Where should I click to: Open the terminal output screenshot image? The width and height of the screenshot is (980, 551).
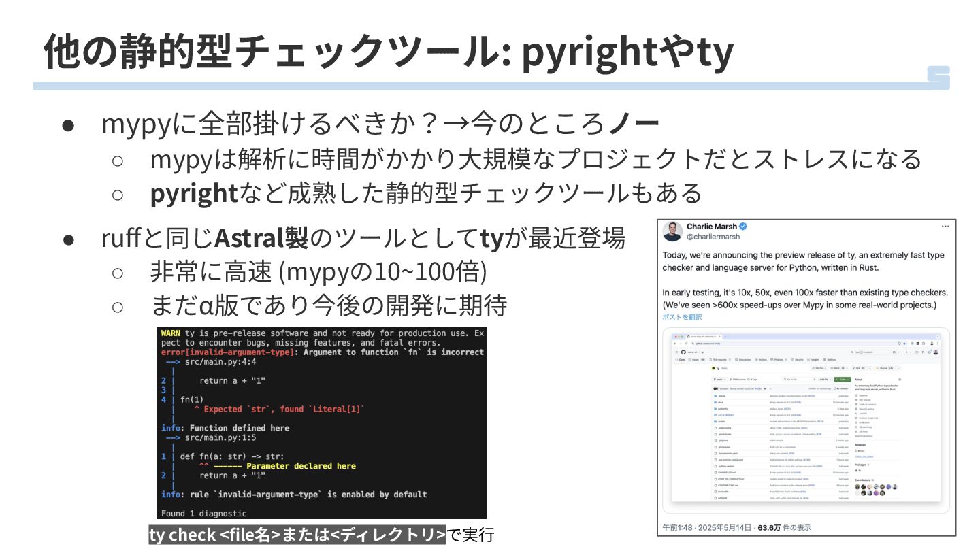[322, 422]
